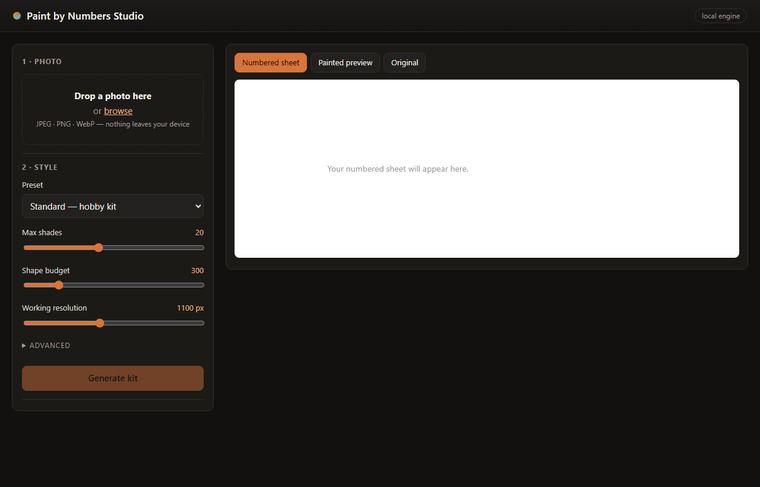Viewport: 760px width, 487px height.
Task: Expand the Advanced section
Action: [x=46, y=346]
